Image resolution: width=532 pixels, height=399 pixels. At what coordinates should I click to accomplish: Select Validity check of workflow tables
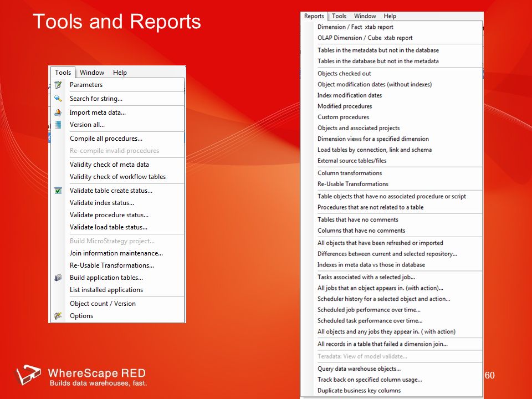(x=117, y=177)
